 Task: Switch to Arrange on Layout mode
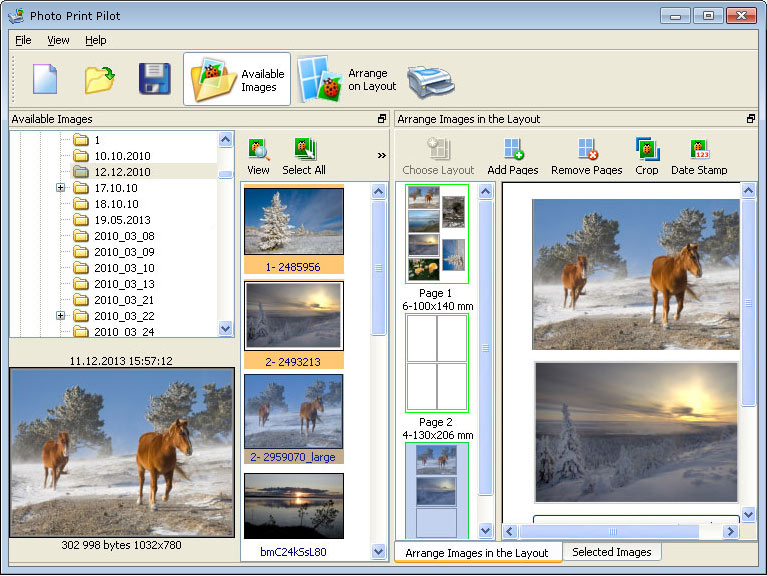347,80
